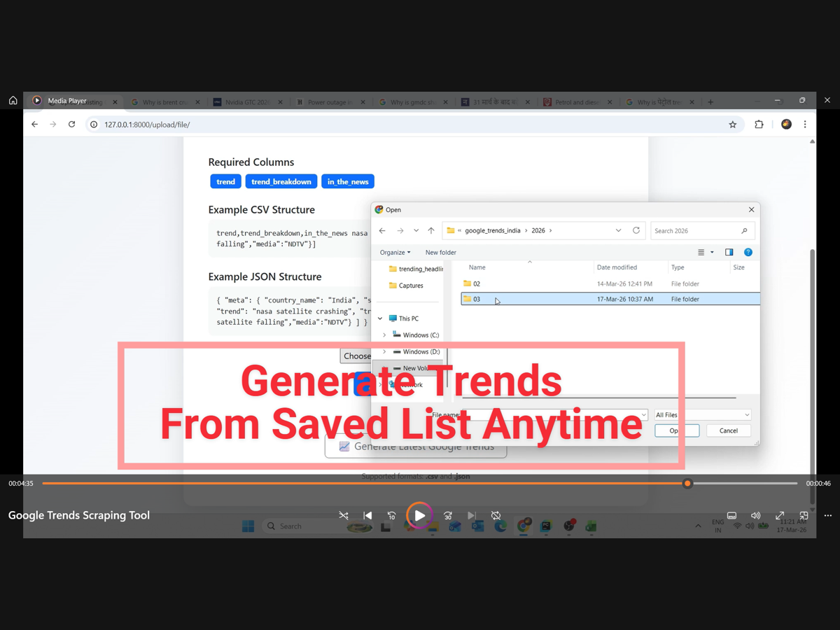Open the All Files type dropdown
The height and width of the screenshot is (630, 840).
(702, 415)
